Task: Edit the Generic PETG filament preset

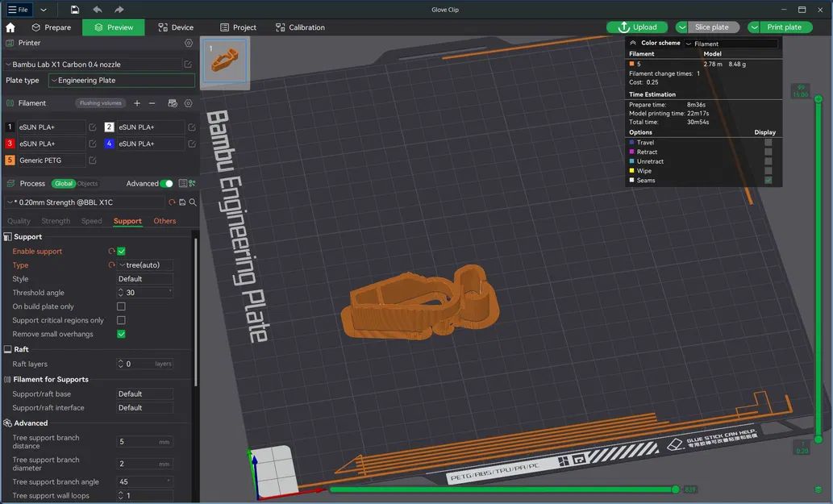Action: (x=93, y=160)
